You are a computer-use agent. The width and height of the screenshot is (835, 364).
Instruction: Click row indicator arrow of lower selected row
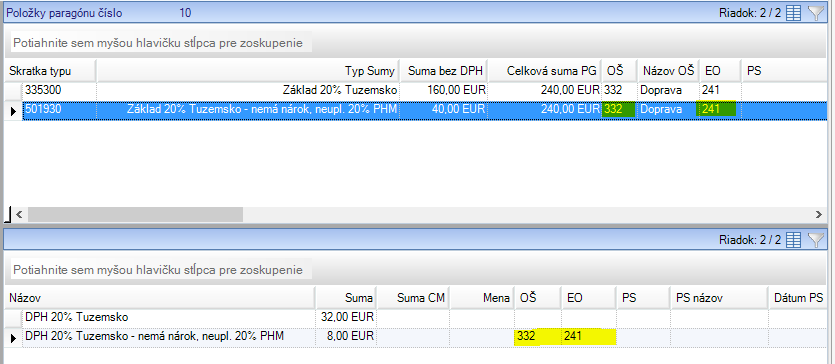(x=14, y=337)
